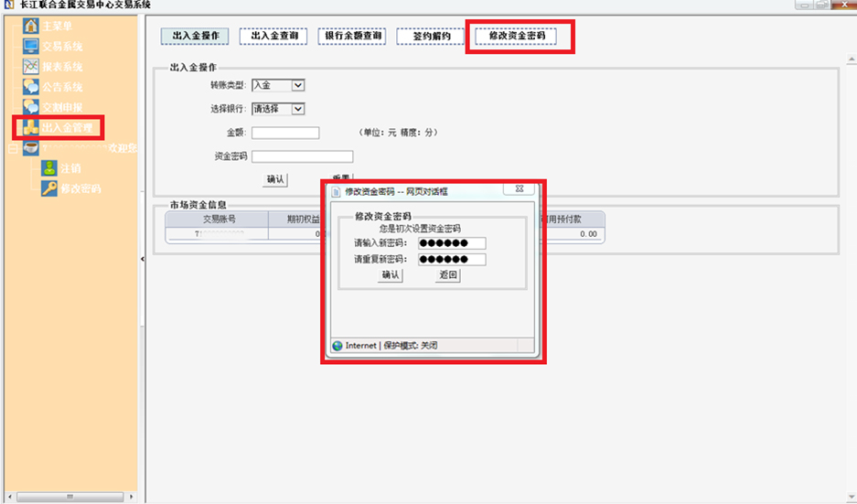
Task: Switch to the 银行余额查询 tab
Action: click(x=352, y=36)
